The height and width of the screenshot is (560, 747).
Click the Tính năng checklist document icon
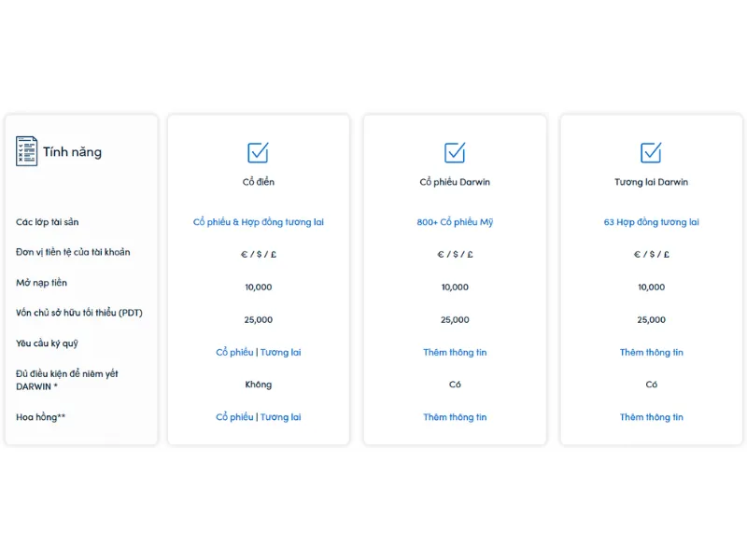[x=27, y=151]
